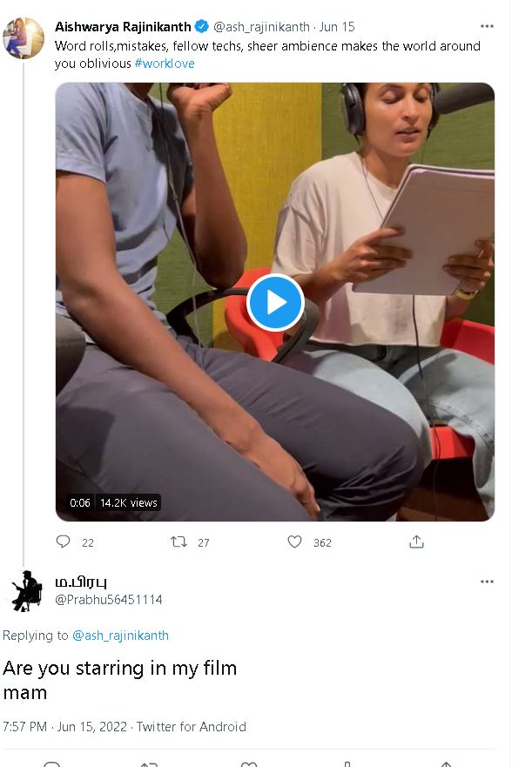This screenshot has width=532, height=767.
Task: Open three-dot more options on the reply
Action: 487,582
